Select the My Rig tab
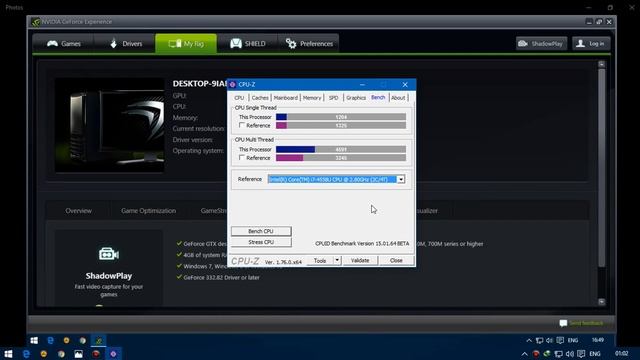Image resolution: width=640 pixels, height=360 pixels. pos(186,44)
